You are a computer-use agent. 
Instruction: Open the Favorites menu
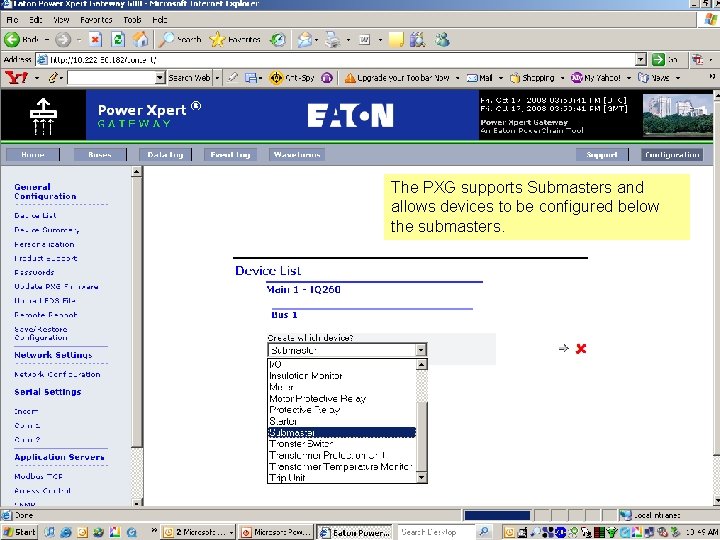pyautogui.click(x=96, y=20)
